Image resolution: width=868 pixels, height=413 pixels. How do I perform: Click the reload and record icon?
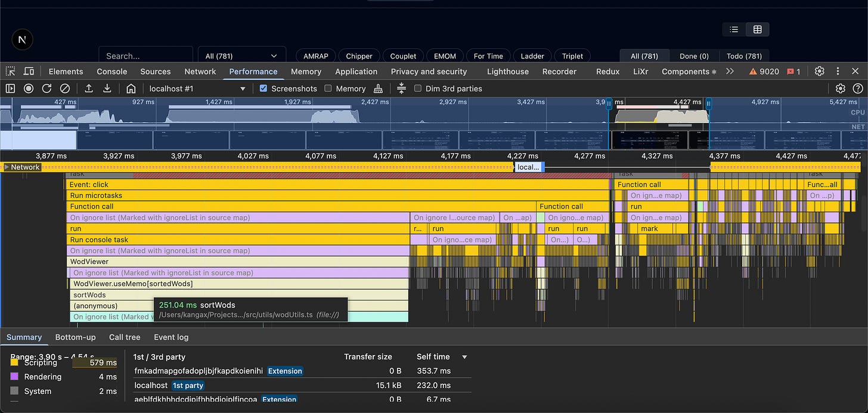coord(46,88)
